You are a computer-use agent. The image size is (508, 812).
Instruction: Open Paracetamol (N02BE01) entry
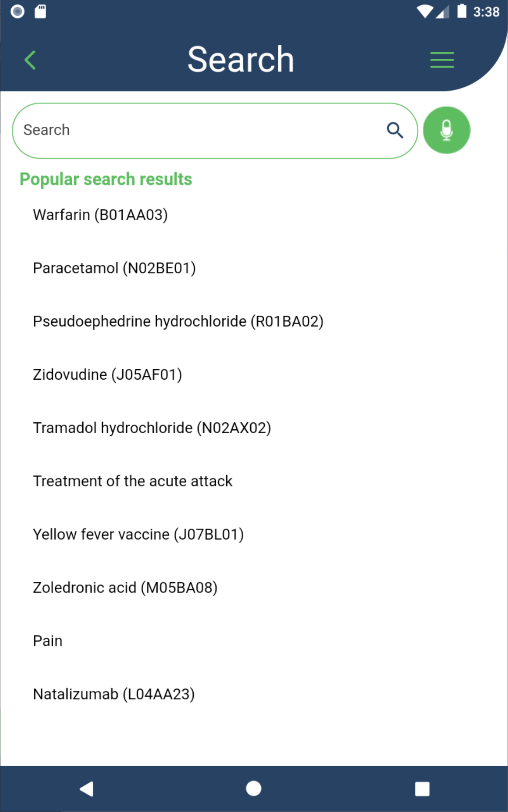[114, 268]
